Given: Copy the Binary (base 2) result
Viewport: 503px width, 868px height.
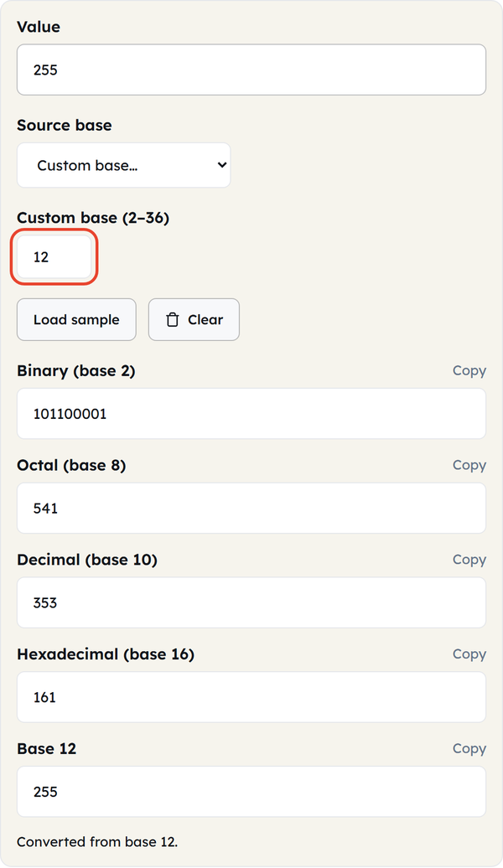Looking at the screenshot, I should (x=469, y=370).
